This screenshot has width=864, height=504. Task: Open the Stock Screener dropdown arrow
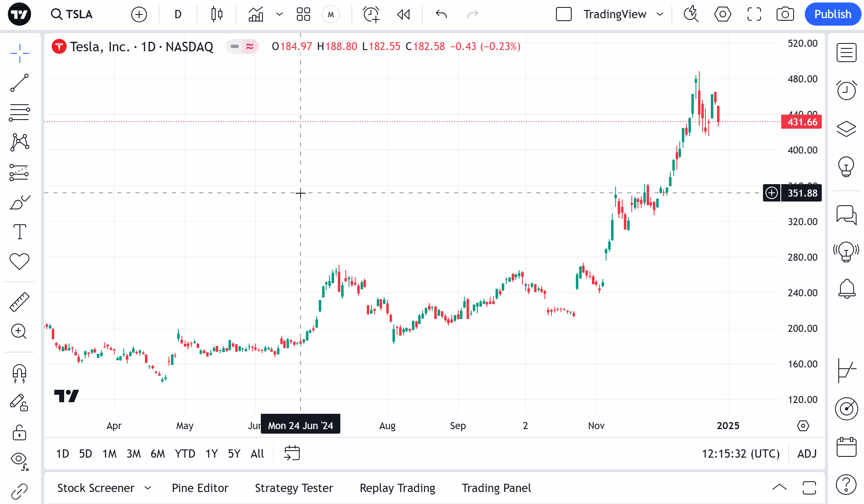click(148, 488)
